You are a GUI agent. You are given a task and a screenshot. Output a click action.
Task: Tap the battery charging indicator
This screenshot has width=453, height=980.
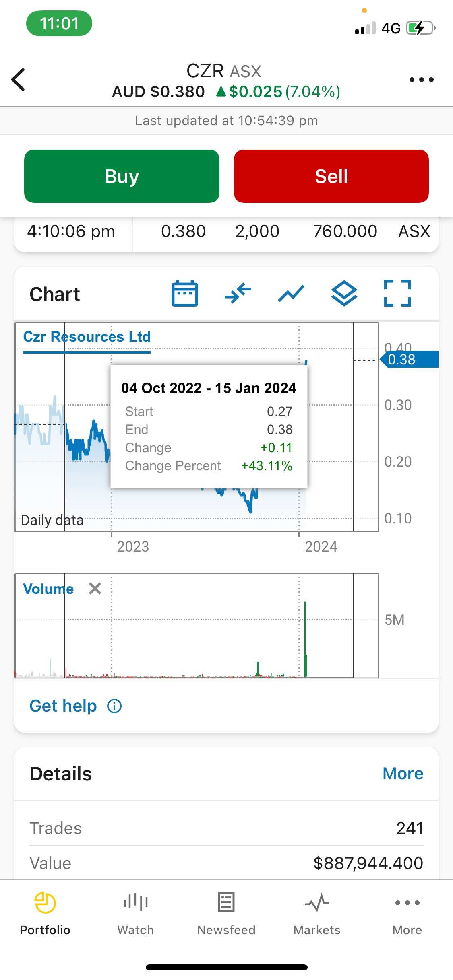click(x=421, y=28)
